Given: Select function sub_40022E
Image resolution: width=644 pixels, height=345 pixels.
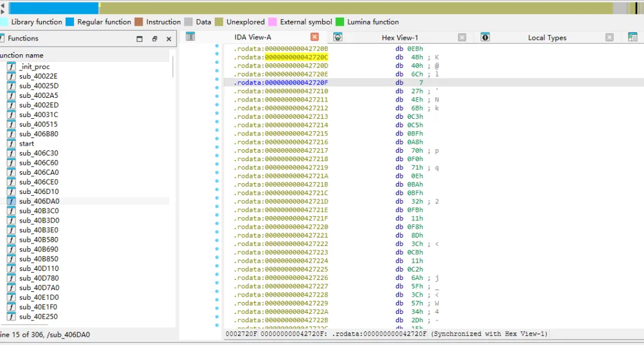Looking at the screenshot, I should (38, 76).
